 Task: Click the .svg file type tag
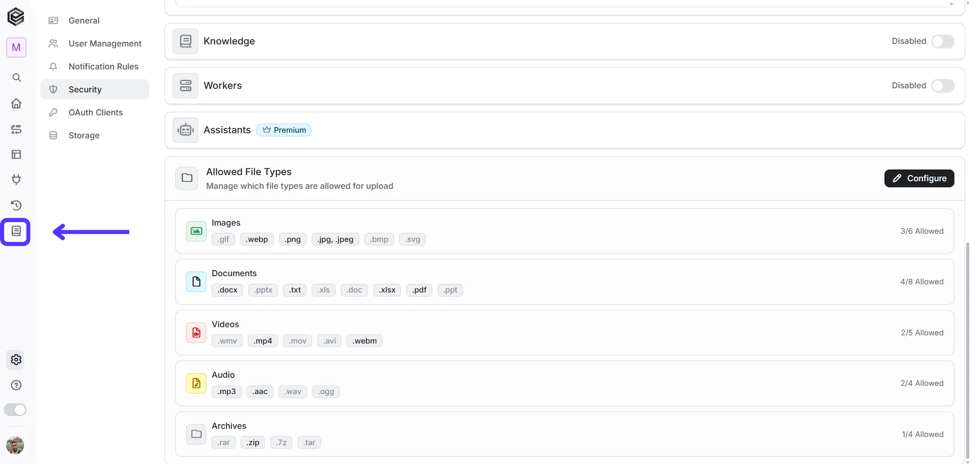[x=412, y=239]
